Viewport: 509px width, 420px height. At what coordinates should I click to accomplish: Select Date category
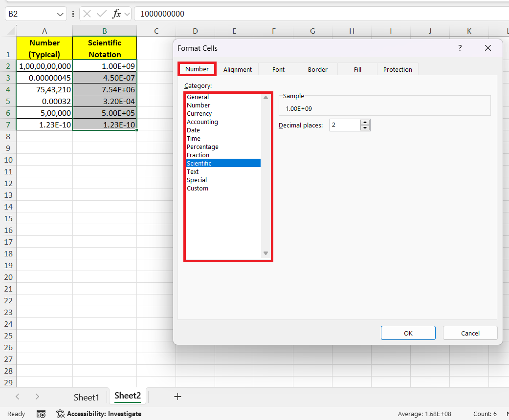pos(223,130)
